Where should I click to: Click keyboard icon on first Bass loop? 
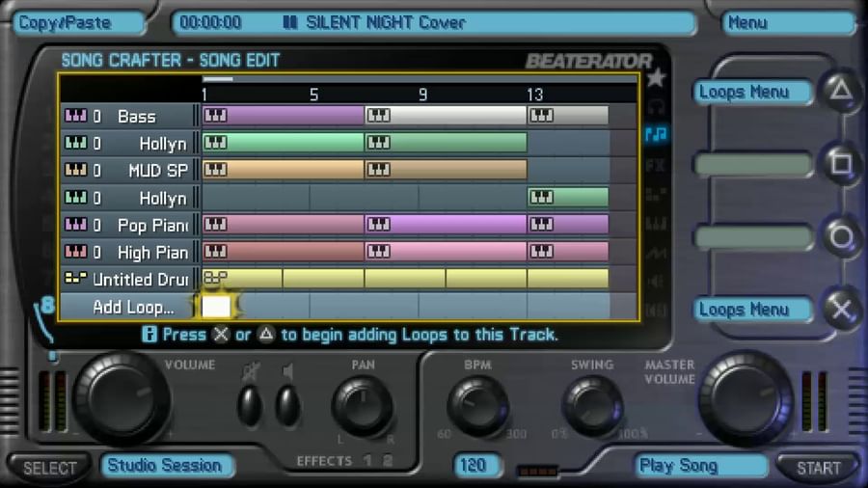[x=215, y=115]
